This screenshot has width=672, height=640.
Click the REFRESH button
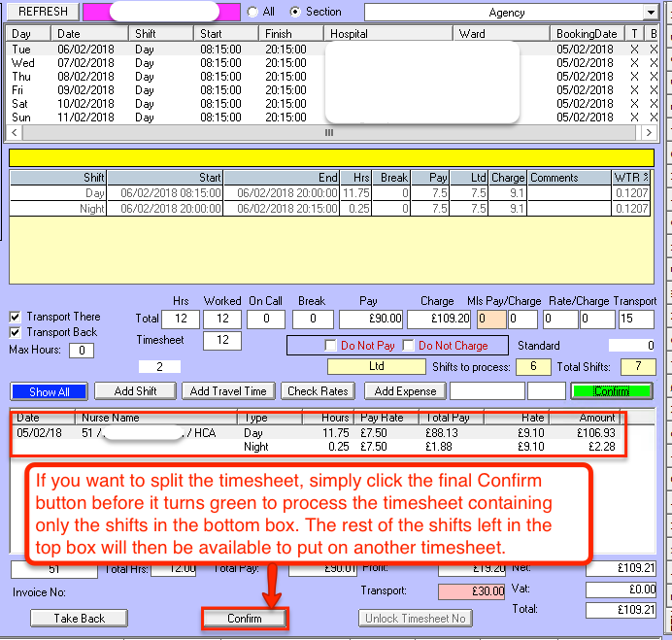[44, 12]
